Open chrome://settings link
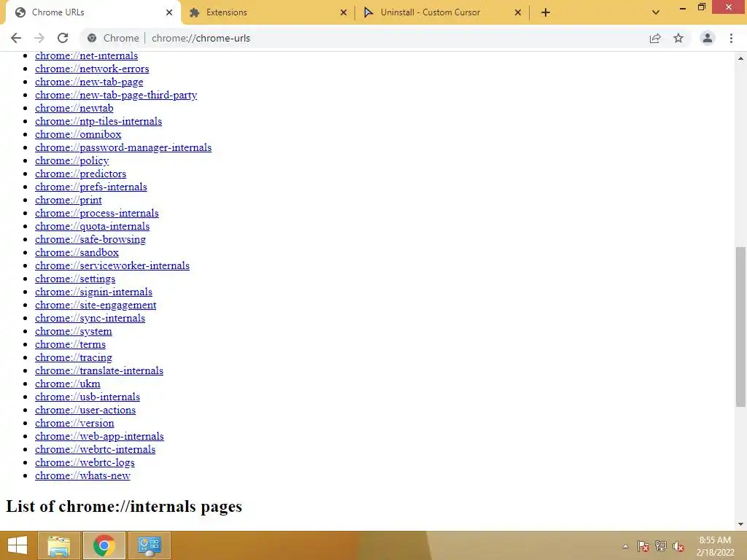Viewport: 747px width, 560px height. click(75, 279)
